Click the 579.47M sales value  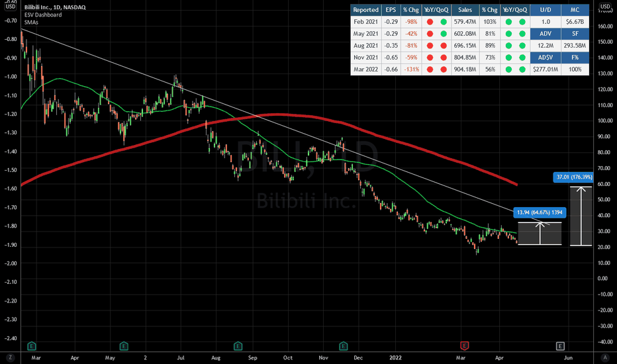(465, 22)
